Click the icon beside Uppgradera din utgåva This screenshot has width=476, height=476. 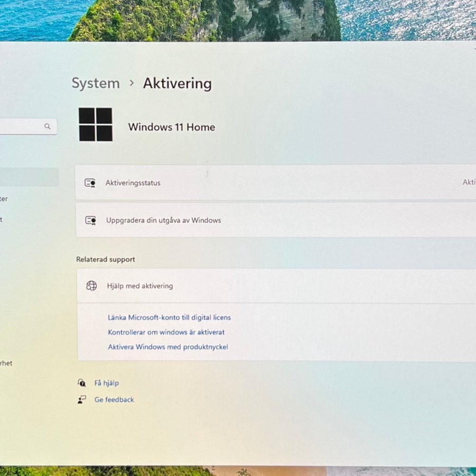click(90, 220)
